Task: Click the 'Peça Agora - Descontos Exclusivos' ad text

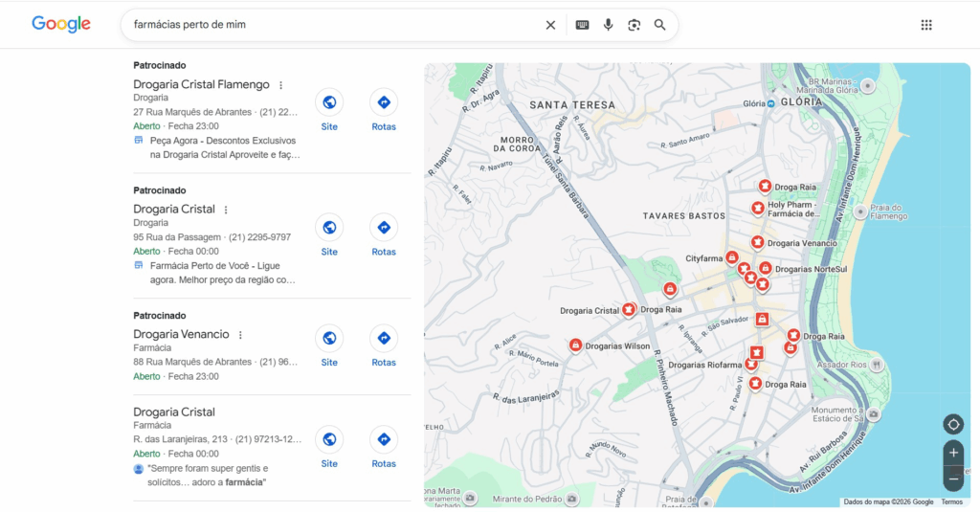Action: coord(225,147)
